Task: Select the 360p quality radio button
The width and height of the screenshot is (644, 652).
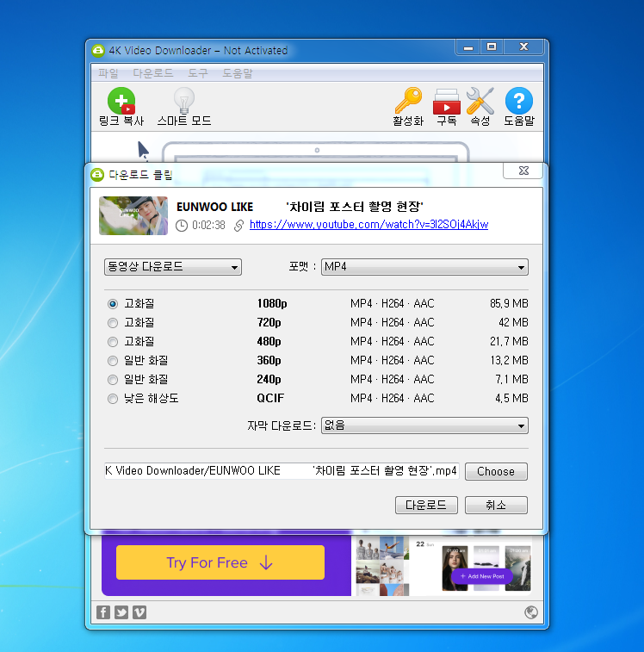Action: click(x=112, y=361)
